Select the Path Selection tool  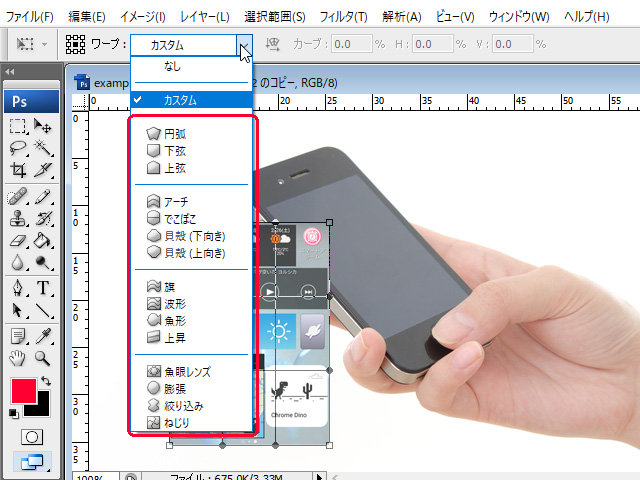pos(18,310)
